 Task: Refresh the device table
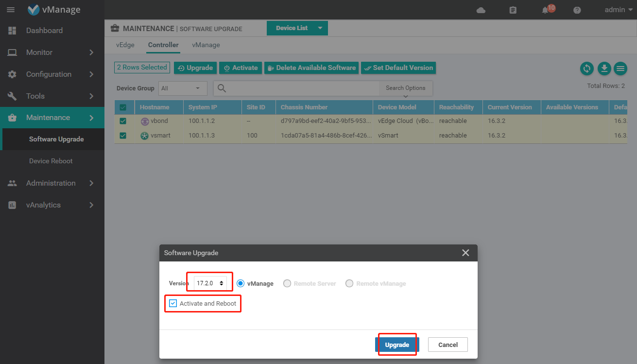tap(587, 69)
